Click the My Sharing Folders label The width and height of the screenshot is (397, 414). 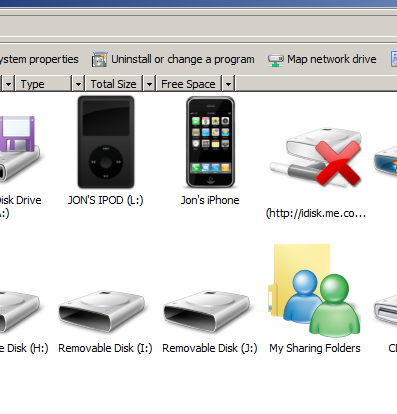315,348
